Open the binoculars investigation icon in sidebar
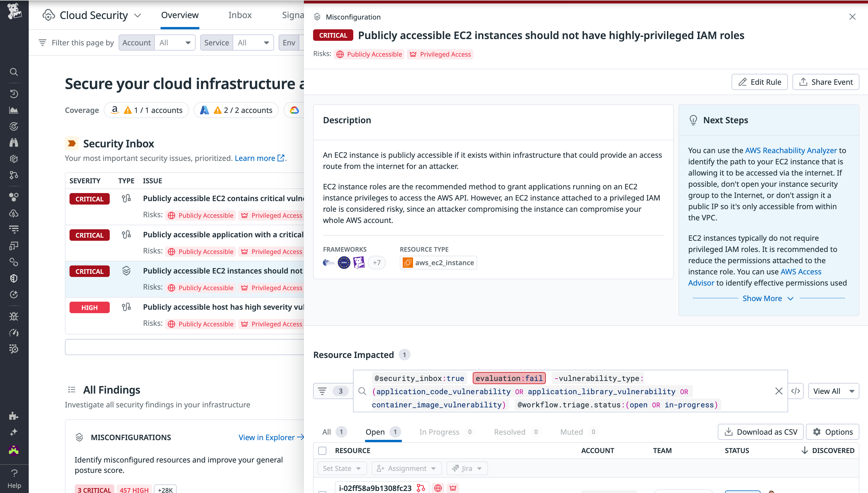The image size is (868, 493). [x=13, y=142]
